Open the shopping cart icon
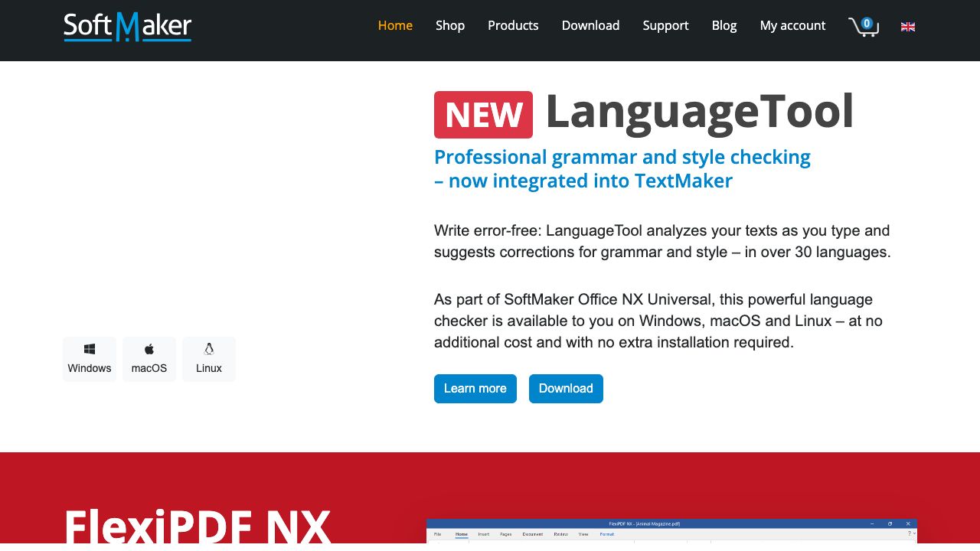This screenshot has width=980, height=551. pos(864,27)
